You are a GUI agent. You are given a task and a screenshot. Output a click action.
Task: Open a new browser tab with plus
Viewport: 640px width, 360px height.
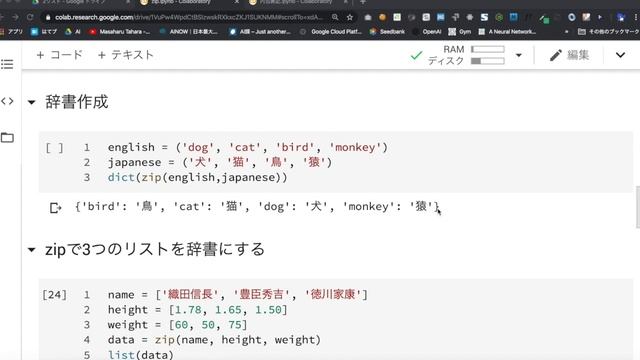click(x=363, y=2)
